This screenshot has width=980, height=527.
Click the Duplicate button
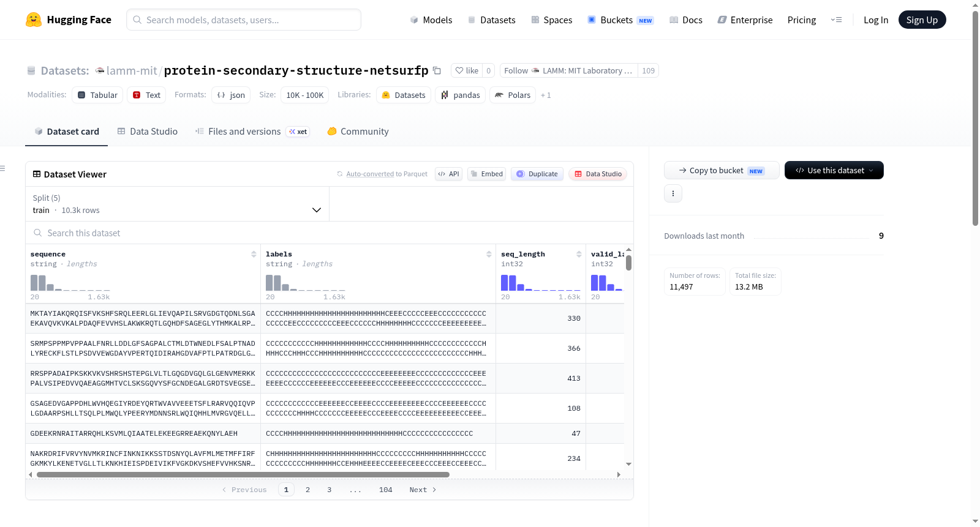(537, 174)
